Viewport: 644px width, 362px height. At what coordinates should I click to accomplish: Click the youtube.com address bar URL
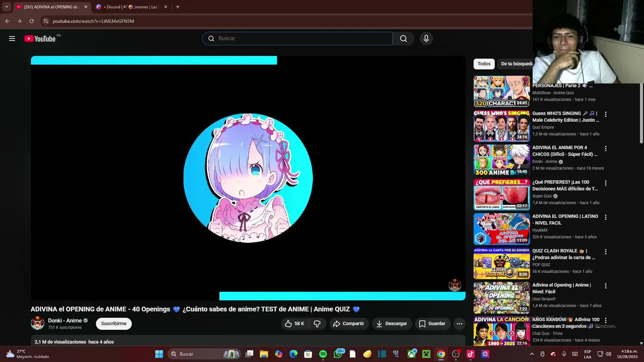pyautogui.click(x=93, y=21)
